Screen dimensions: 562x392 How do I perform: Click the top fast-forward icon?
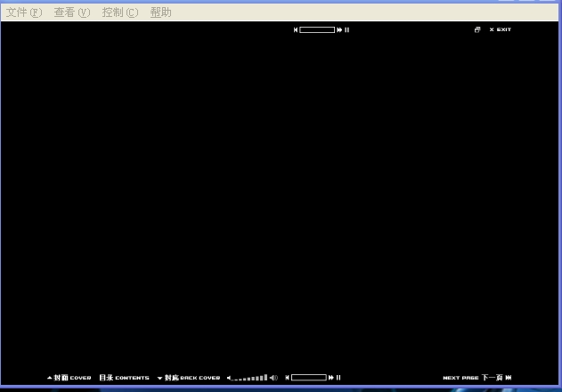(x=339, y=30)
